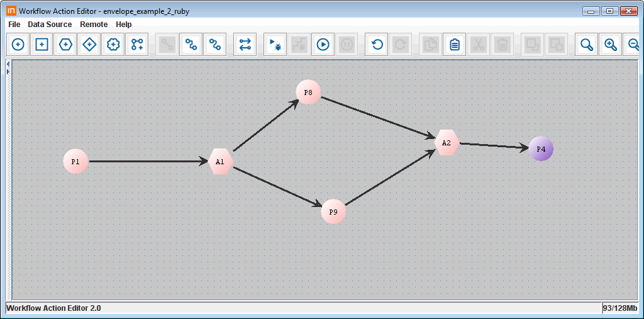Open the Remote menu
Viewport: 644px width, 319px height.
(x=94, y=25)
